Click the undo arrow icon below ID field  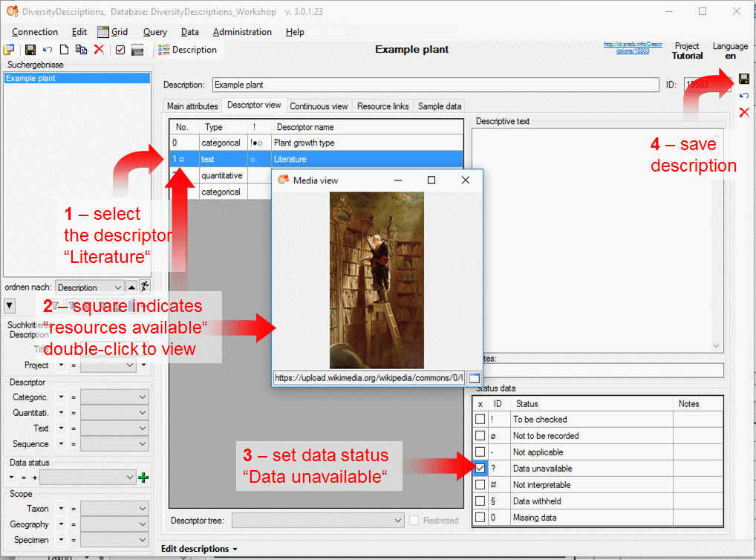(744, 96)
